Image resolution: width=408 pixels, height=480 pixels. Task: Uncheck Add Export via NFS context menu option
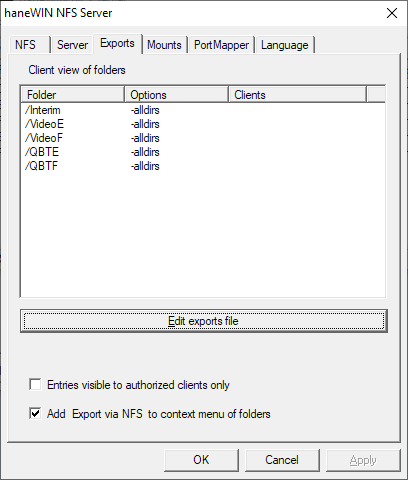click(x=35, y=414)
